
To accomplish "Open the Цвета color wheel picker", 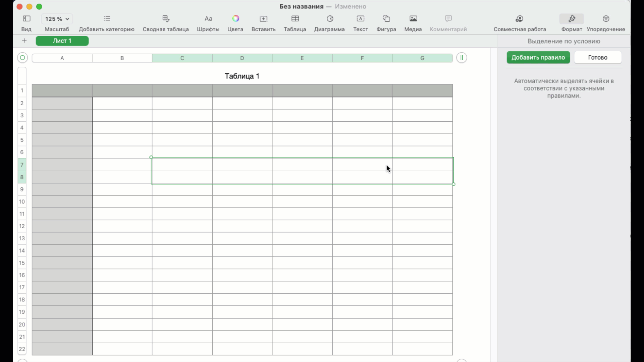I will pos(235,19).
